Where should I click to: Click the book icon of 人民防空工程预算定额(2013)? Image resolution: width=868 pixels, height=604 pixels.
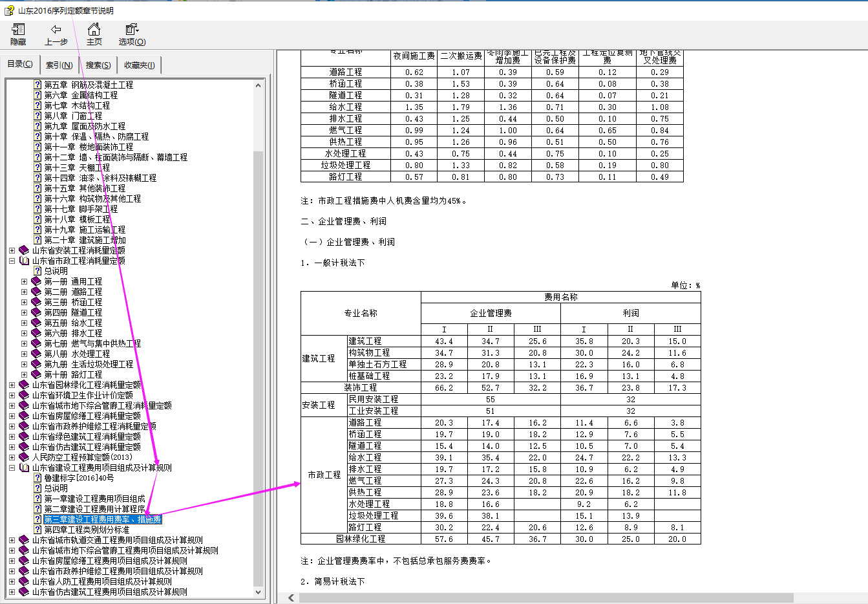[x=25, y=457]
